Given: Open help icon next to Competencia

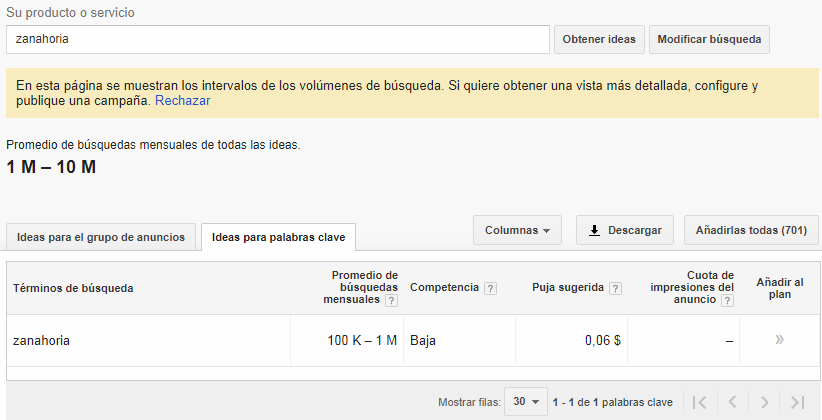Looking at the screenshot, I should pyautogui.click(x=490, y=288).
